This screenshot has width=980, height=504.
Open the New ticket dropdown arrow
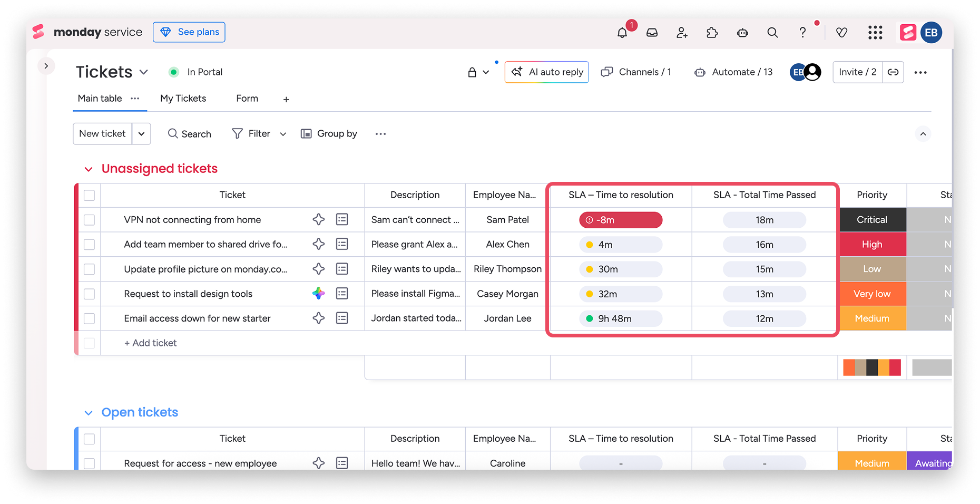[141, 134]
